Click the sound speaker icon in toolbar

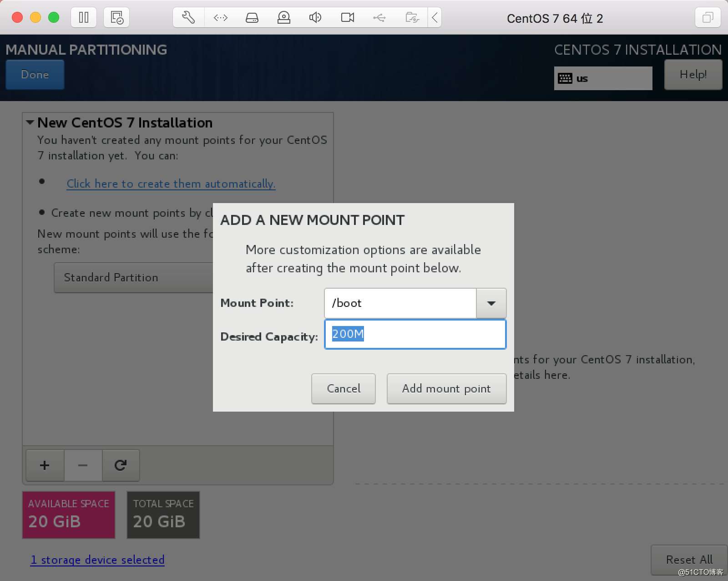pos(315,18)
